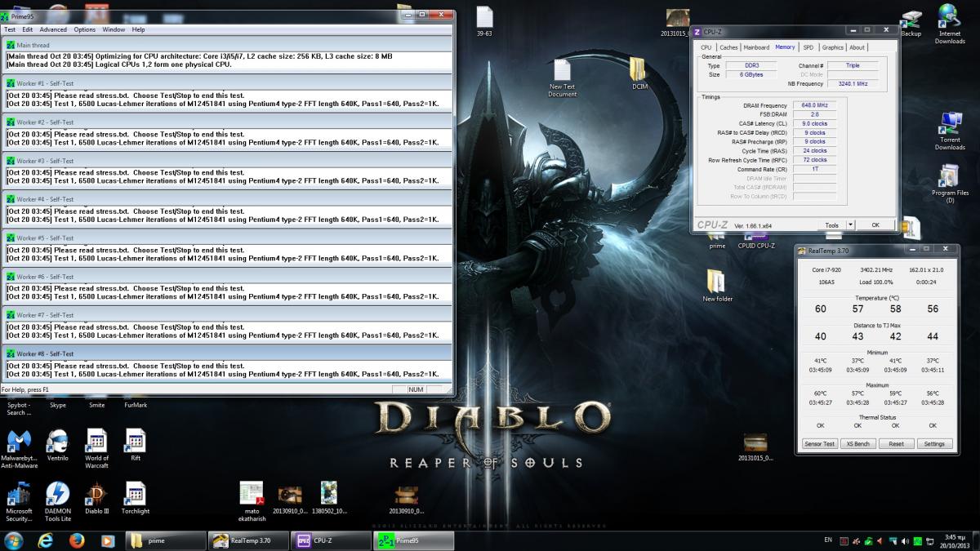Image resolution: width=980 pixels, height=551 pixels.
Task: Switch to the About tab in CPU-Z
Action: coord(857,47)
